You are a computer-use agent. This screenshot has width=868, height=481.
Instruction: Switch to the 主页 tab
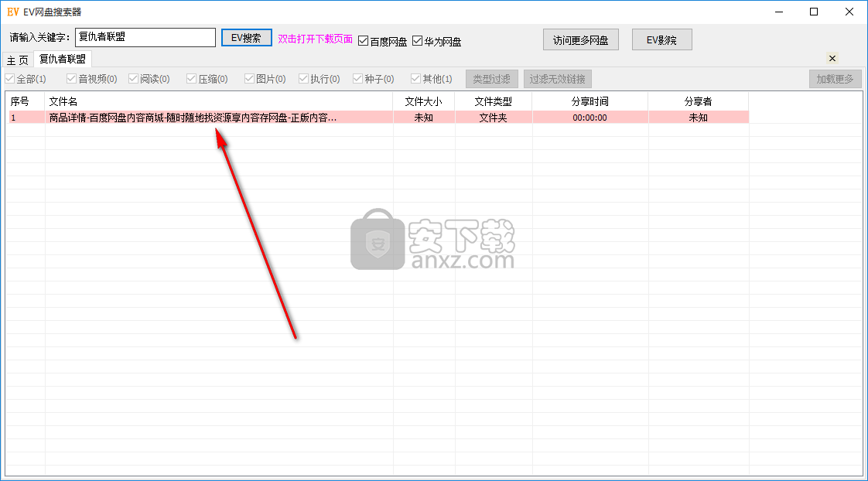tap(18, 60)
